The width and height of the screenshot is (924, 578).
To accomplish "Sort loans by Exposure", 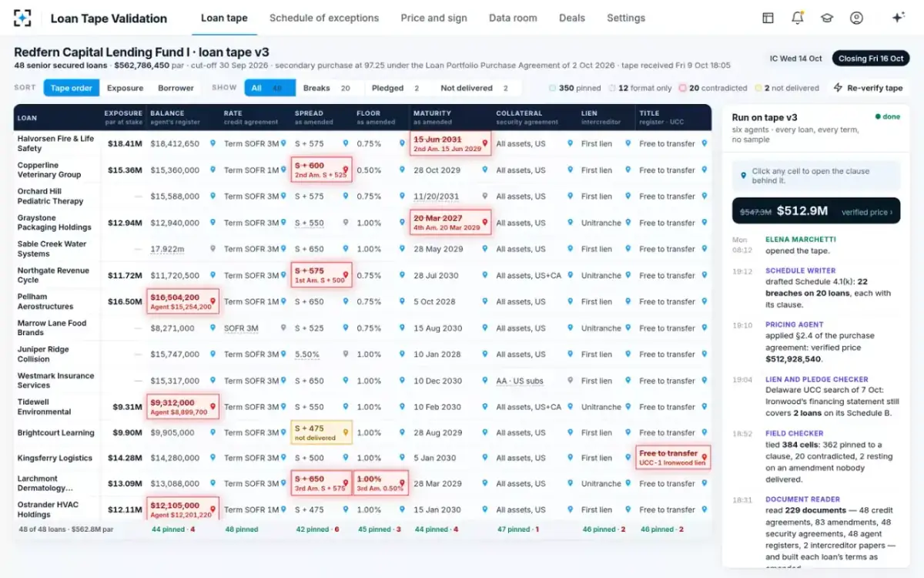I will (126, 88).
